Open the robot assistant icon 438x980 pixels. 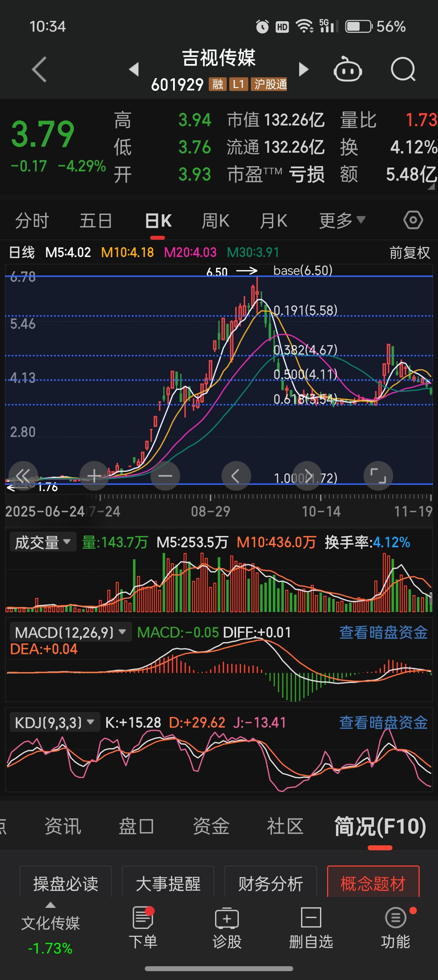point(348,69)
